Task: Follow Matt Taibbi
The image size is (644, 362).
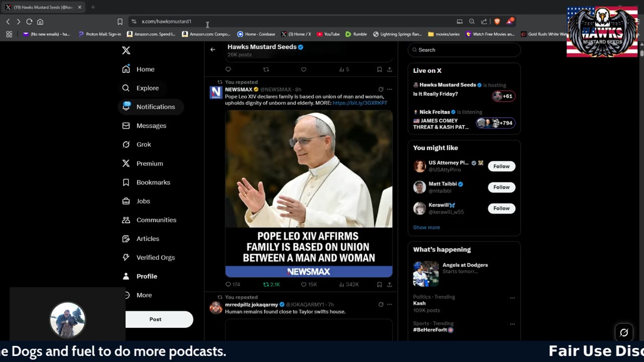Action: (x=502, y=187)
